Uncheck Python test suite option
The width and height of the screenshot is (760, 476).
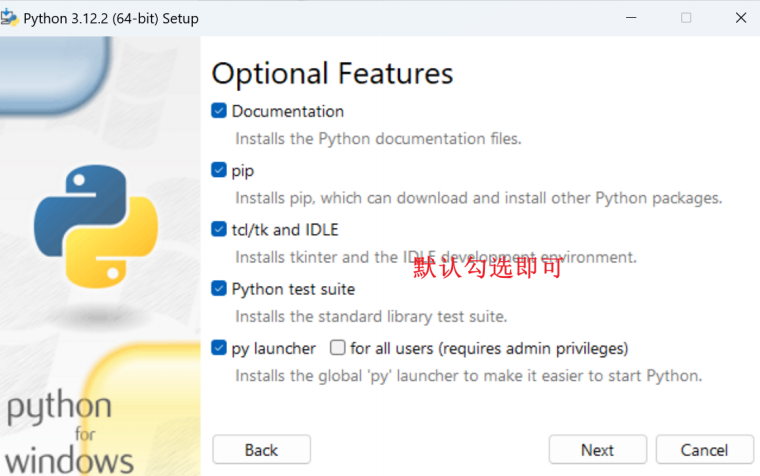coord(219,289)
